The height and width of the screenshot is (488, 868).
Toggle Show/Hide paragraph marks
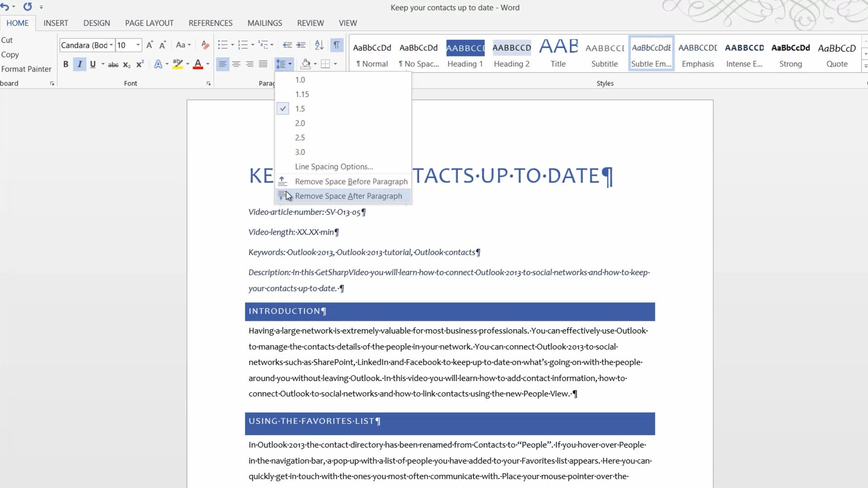336,45
